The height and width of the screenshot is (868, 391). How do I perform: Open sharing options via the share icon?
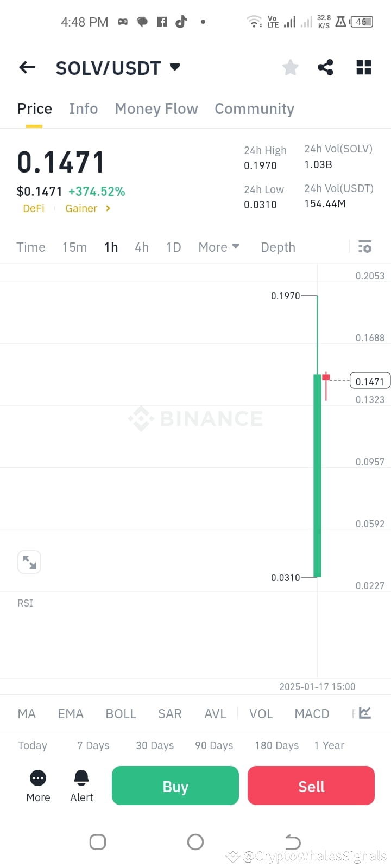[325, 67]
